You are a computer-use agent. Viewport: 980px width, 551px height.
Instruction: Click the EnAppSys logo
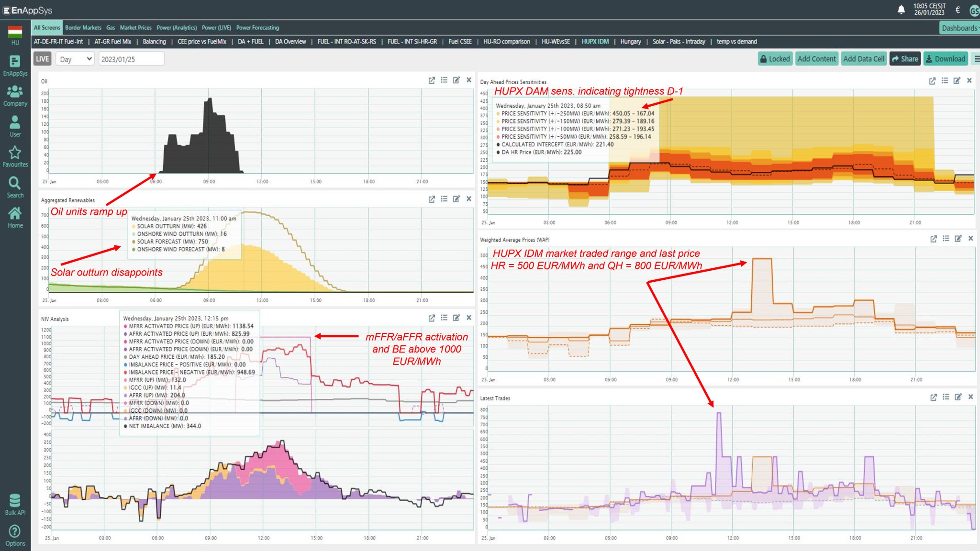tap(28, 10)
